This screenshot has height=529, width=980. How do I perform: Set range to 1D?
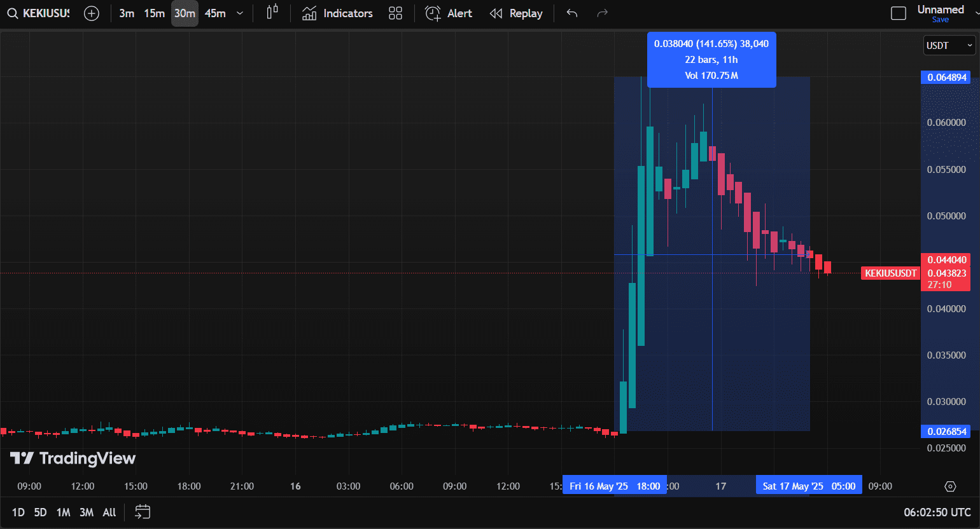pos(18,512)
